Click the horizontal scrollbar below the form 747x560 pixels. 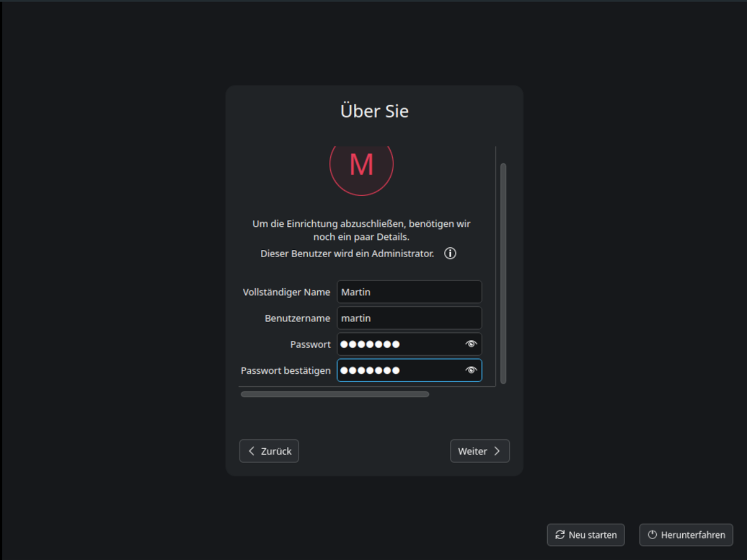[x=335, y=395]
